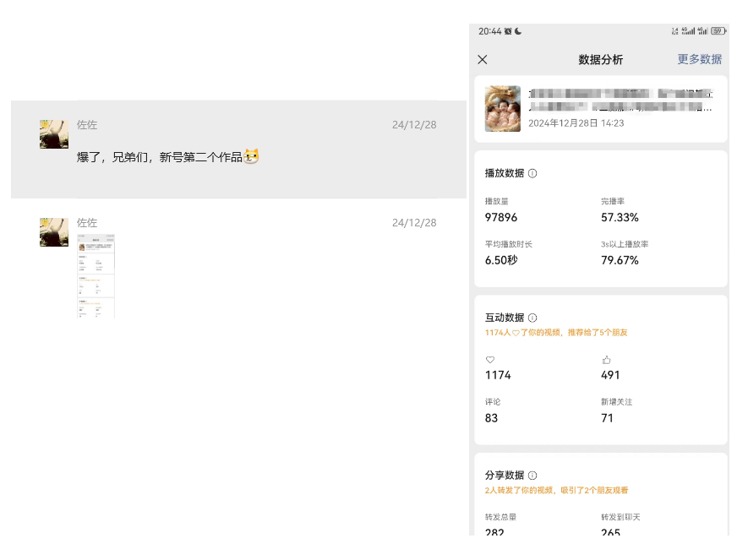The width and height of the screenshot is (737, 560).
Task: Tap the 评论 count 83
Action: point(491,418)
